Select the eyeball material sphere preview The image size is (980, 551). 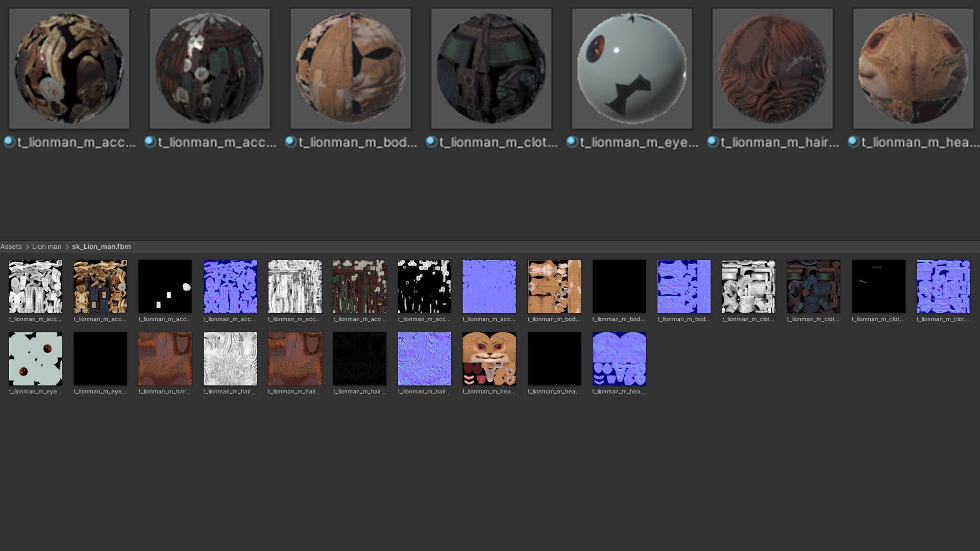(631, 68)
